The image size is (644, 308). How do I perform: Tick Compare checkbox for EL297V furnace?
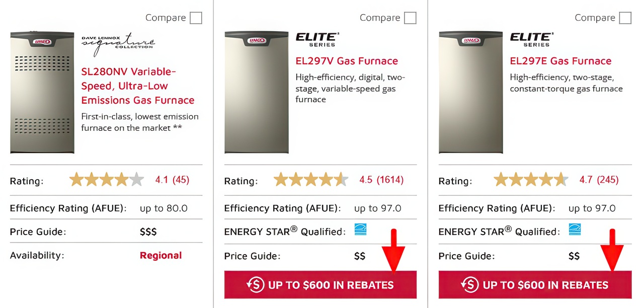click(x=411, y=18)
